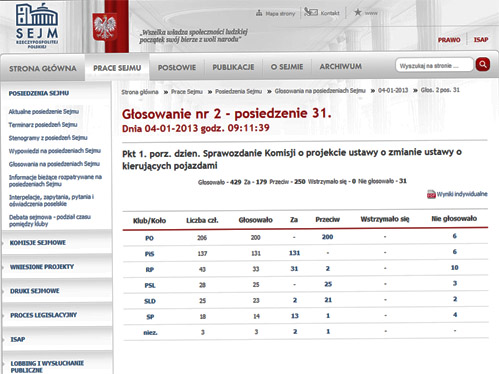Click the Nie głosowało column header
The height and width of the screenshot is (374, 499).
click(x=454, y=219)
